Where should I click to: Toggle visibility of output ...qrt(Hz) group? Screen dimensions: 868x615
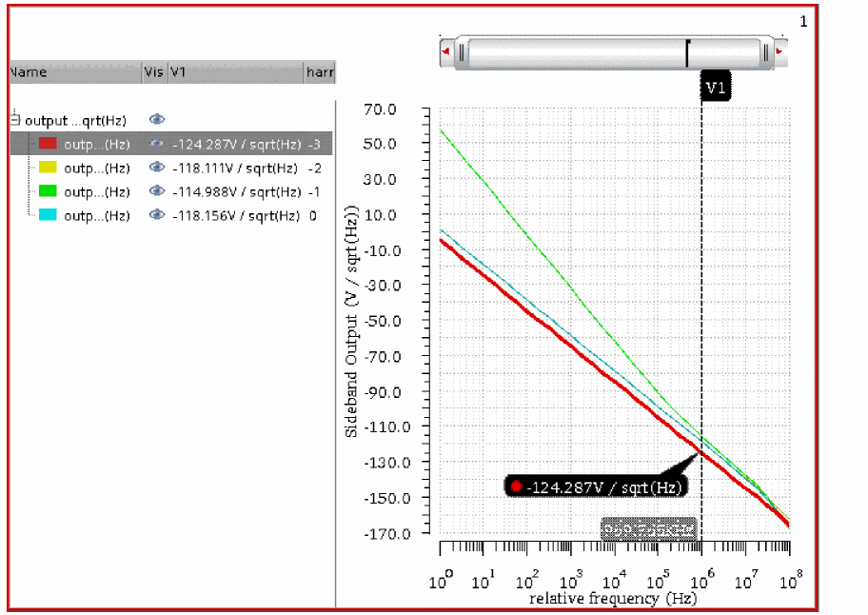(x=157, y=119)
